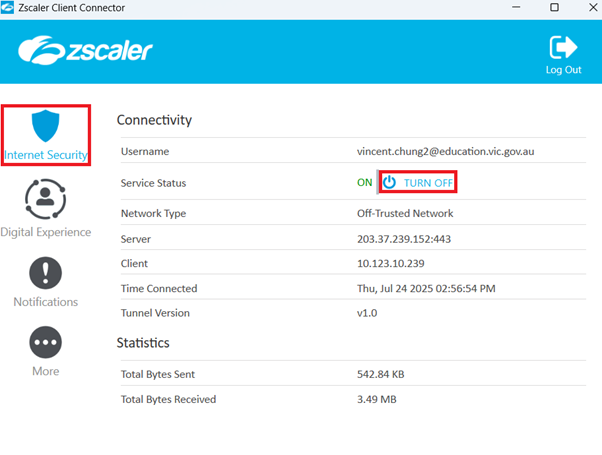
Task: Click the username vincent.chung2@education.vic.gov.au
Action: coord(445,151)
